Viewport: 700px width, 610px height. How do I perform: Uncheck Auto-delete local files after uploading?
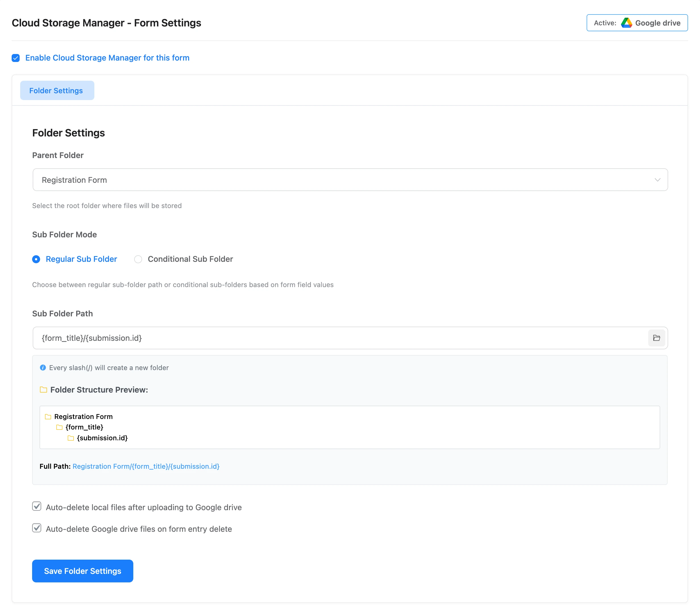tap(37, 507)
